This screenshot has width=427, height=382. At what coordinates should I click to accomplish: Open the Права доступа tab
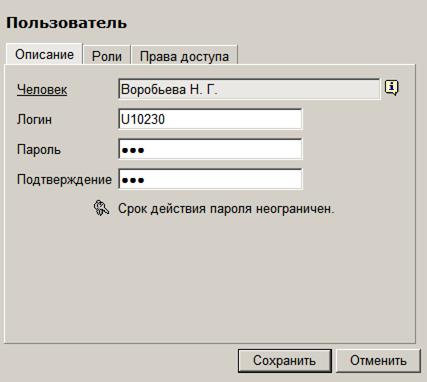[x=184, y=56]
